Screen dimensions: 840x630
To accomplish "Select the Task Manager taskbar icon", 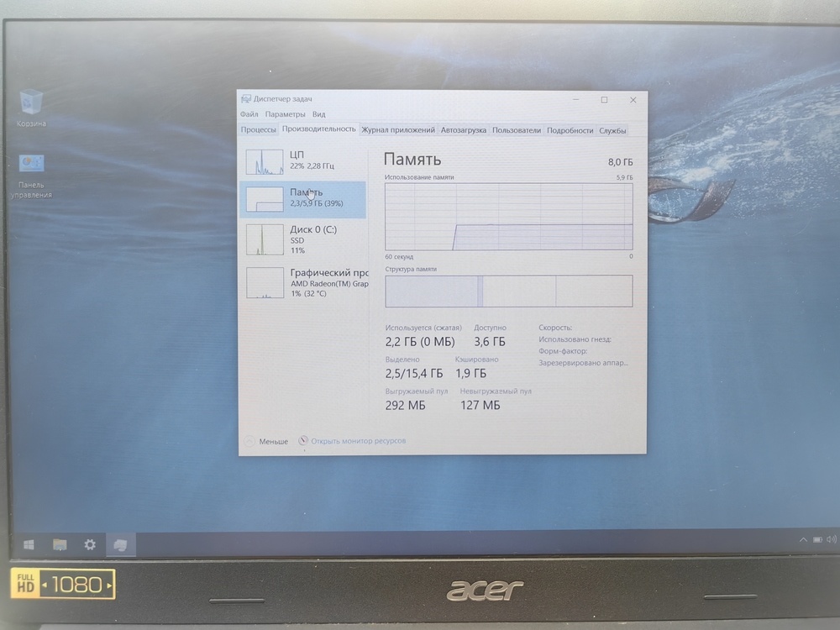I will [x=120, y=545].
